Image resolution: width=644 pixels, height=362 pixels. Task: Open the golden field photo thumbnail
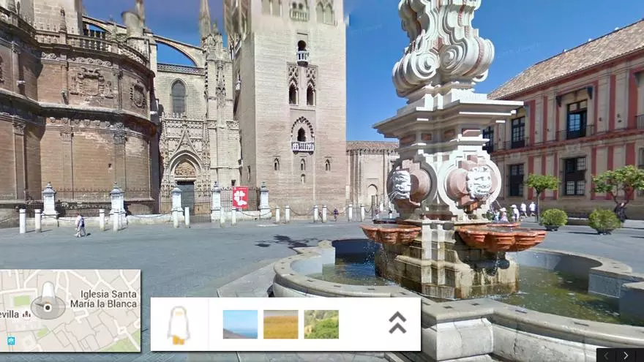point(280,324)
